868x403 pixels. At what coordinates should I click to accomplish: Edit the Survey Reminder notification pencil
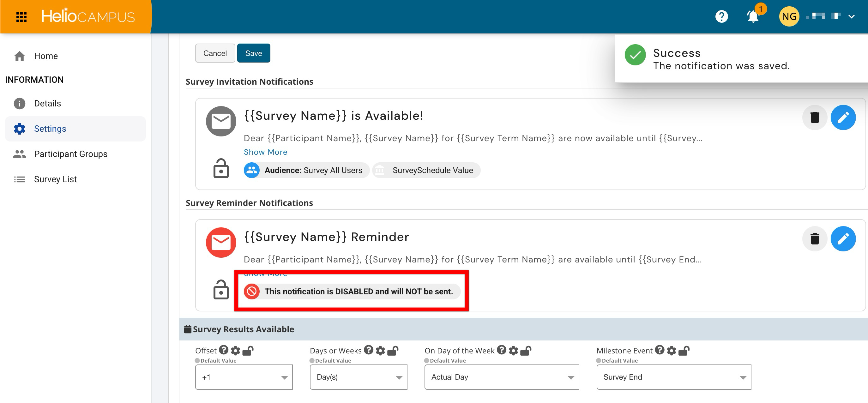843,238
